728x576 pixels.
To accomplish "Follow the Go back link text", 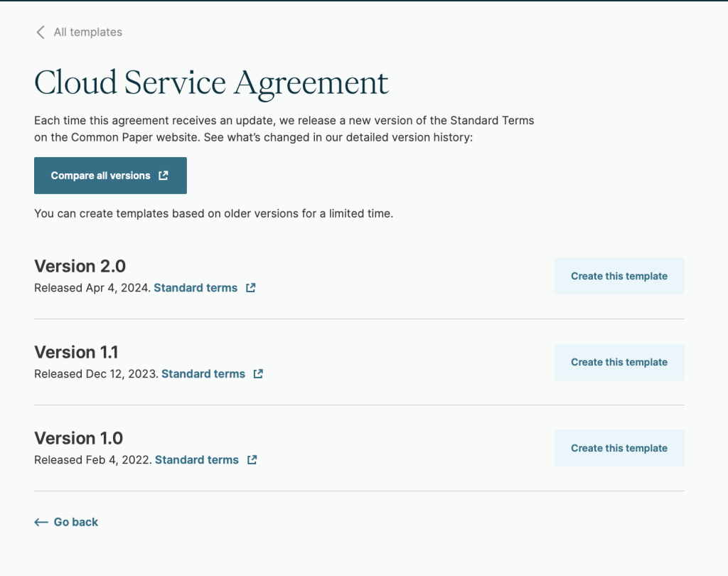I will 75,522.
